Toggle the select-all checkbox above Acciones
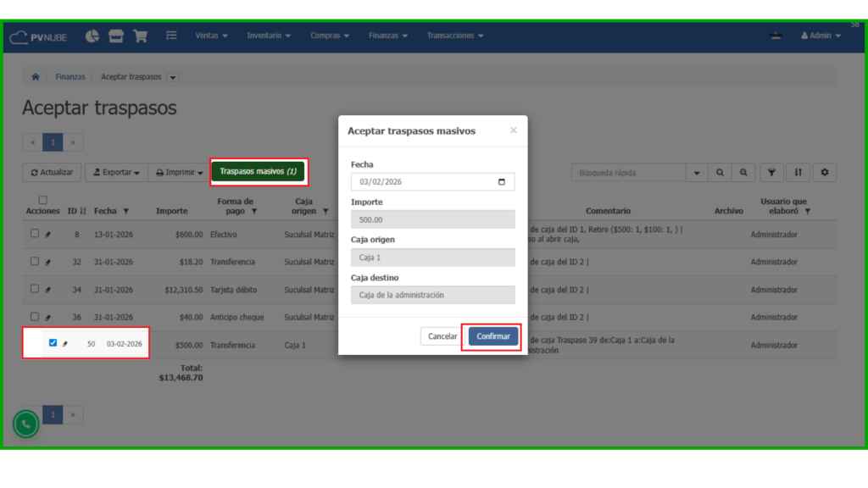Image resolution: width=868 pixels, height=488 pixels. (x=43, y=201)
